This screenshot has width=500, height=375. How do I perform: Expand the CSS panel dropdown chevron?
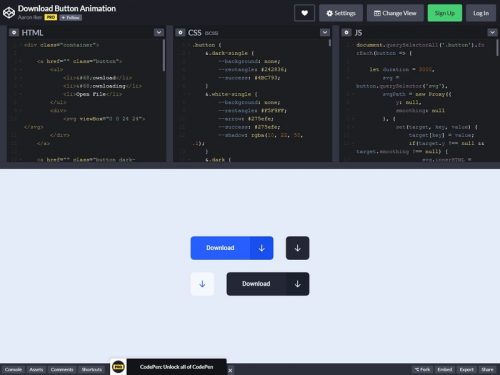[x=325, y=32]
